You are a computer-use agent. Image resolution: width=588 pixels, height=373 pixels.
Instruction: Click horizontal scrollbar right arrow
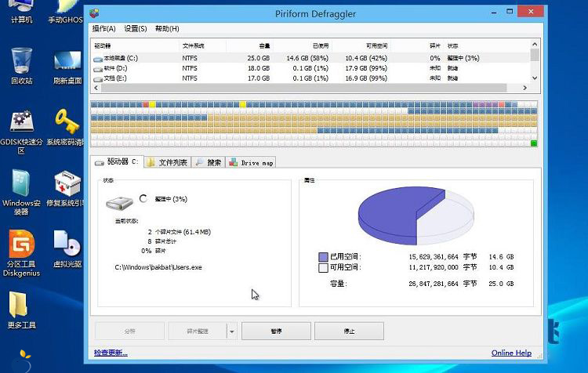[x=525, y=88]
